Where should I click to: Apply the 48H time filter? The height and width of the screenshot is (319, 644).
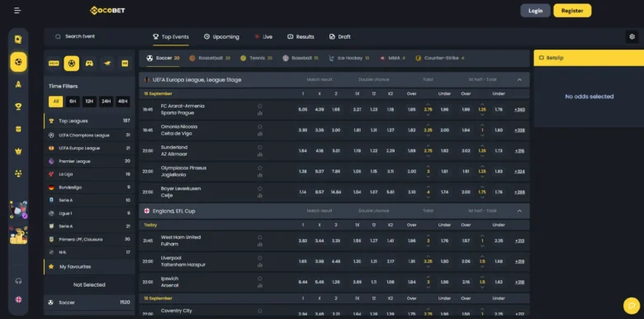pyautogui.click(x=122, y=102)
